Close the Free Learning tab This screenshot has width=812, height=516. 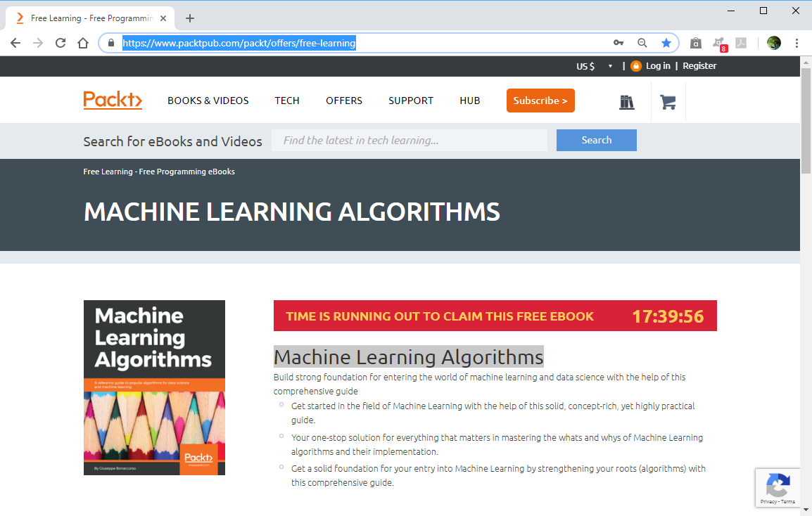pyautogui.click(x=163, y=18)
